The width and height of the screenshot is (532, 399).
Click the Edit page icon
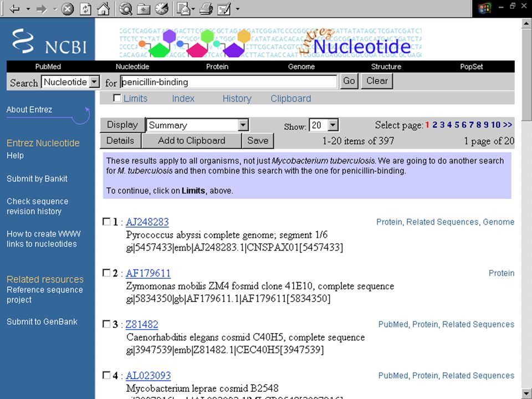(224, 8)
